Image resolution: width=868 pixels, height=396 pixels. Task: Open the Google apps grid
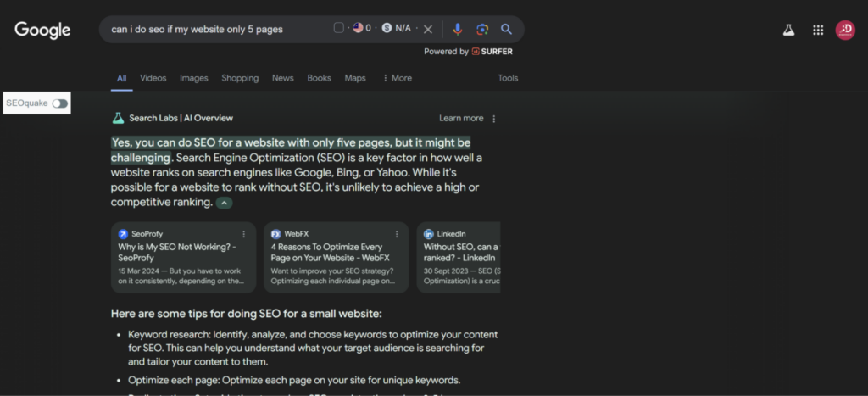(x=818, y=31)
